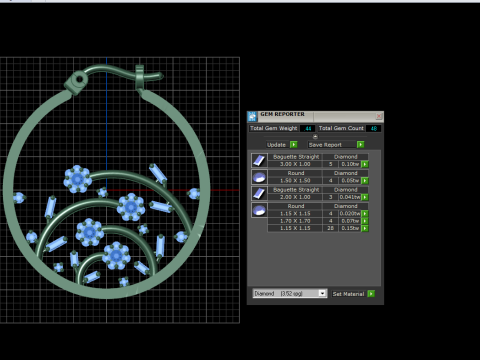
Task: Click green arrow for 0.07tw round row
Action: click(365, 221)
